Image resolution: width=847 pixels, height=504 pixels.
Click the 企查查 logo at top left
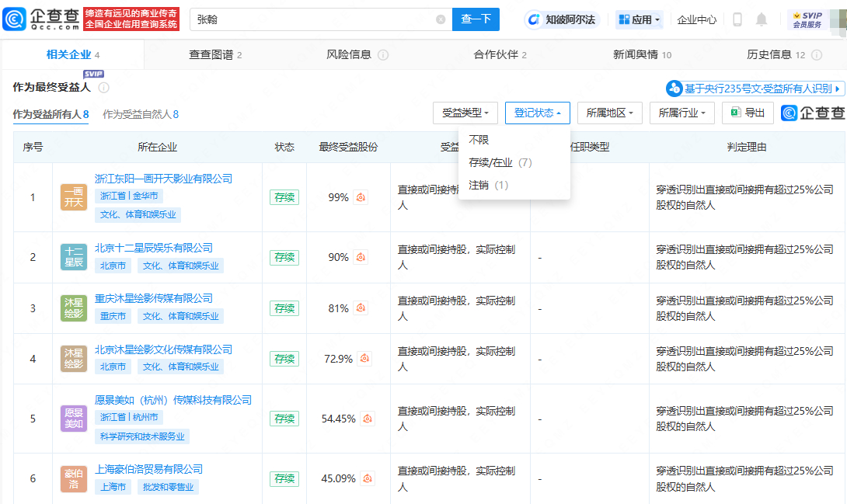40,19
